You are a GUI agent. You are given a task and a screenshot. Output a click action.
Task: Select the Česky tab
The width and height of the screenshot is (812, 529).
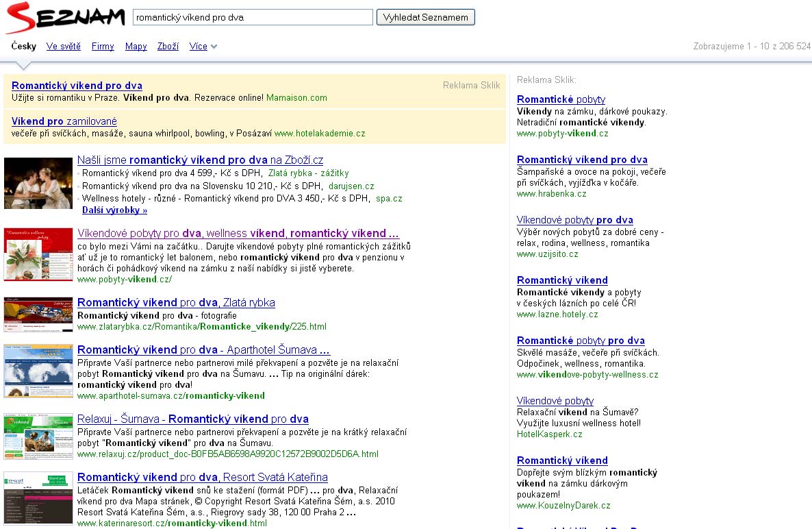(24, 46)
